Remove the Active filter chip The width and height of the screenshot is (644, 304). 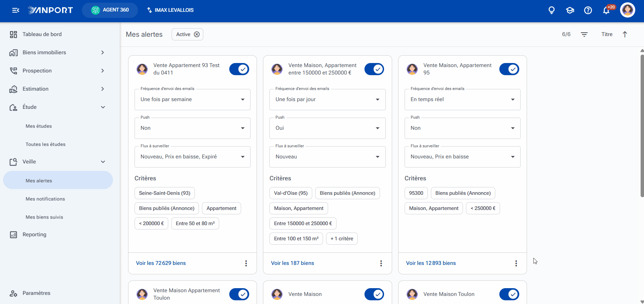[197, 34]
